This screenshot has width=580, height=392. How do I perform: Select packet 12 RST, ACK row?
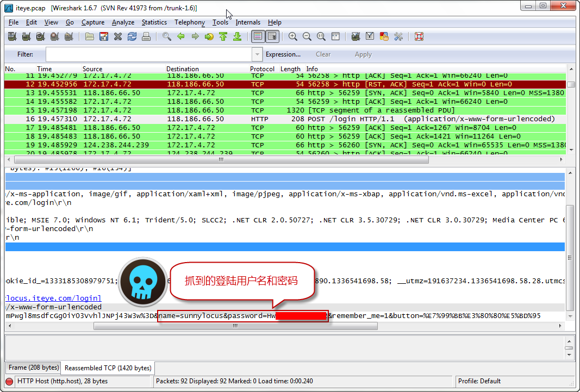(285, 84)
